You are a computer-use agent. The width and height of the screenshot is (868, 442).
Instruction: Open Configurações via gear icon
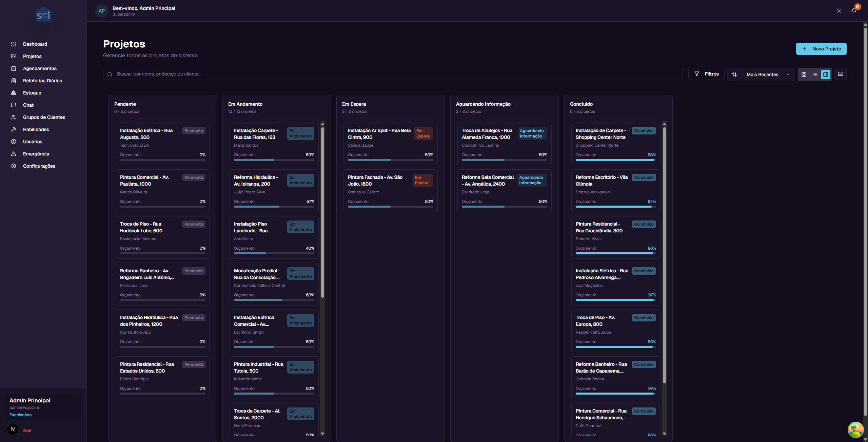(x=13, y=166)
